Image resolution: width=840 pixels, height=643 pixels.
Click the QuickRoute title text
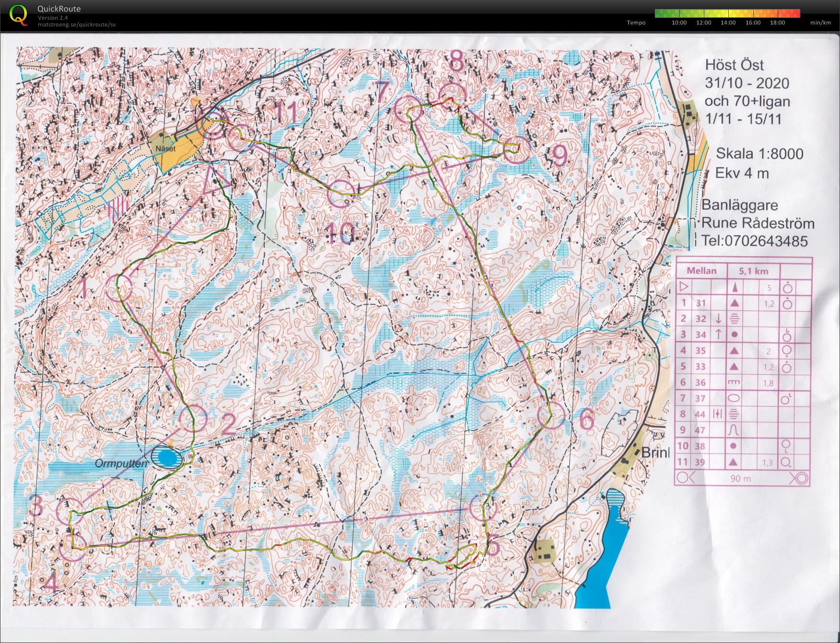click(x=59, y=9)
